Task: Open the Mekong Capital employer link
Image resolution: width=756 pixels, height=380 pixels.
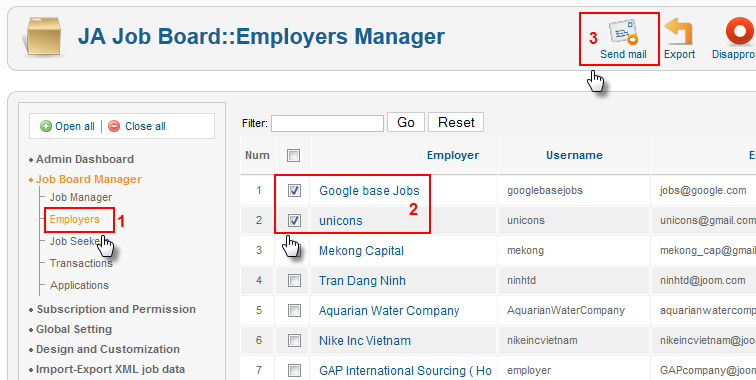Action: [362, 251]
